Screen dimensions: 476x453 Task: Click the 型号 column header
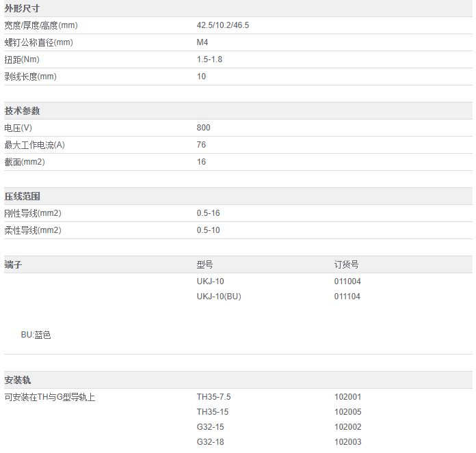click(x=204, y=264)
